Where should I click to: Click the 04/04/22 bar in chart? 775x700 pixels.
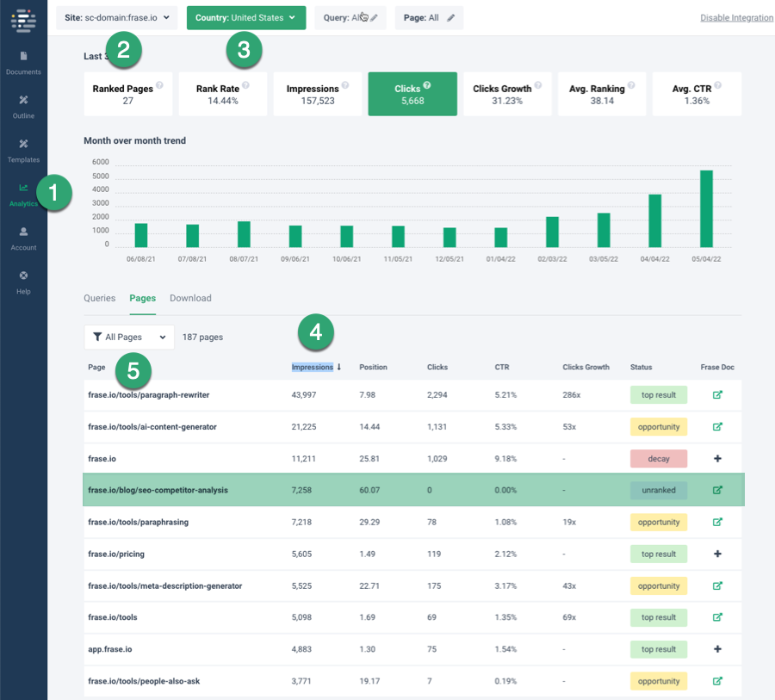(x=655, y=220)
